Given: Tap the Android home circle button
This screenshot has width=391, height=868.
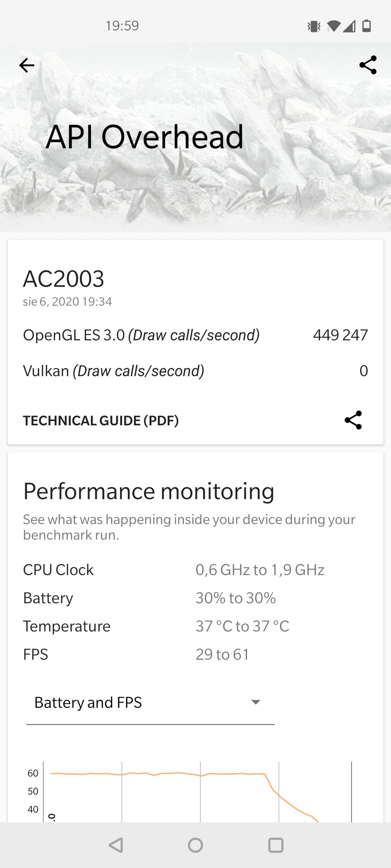Looking at the screenshot, I should point(195,845).
